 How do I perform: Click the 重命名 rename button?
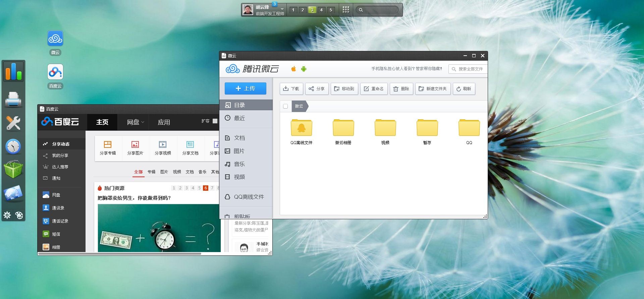tap(374, 89)
